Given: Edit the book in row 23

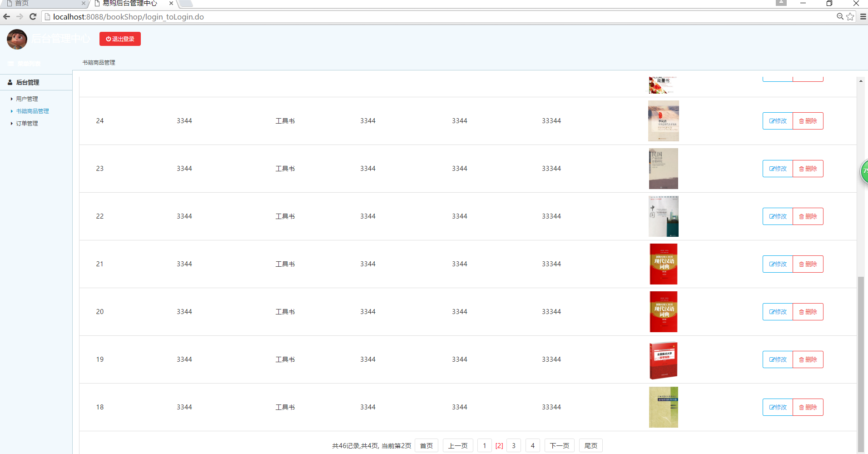Looking at the screenshot, I should tap(778, 169).
